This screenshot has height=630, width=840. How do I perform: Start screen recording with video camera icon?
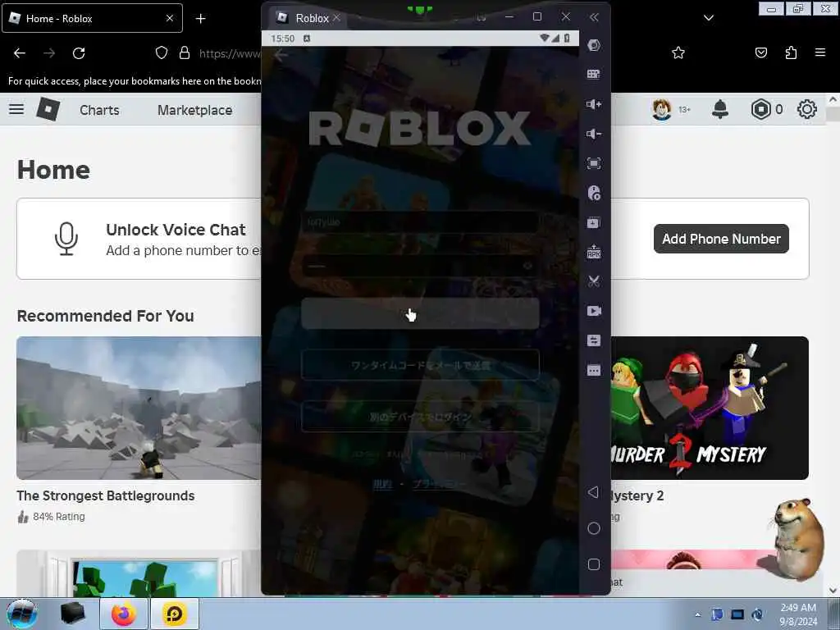click(594, 311)
